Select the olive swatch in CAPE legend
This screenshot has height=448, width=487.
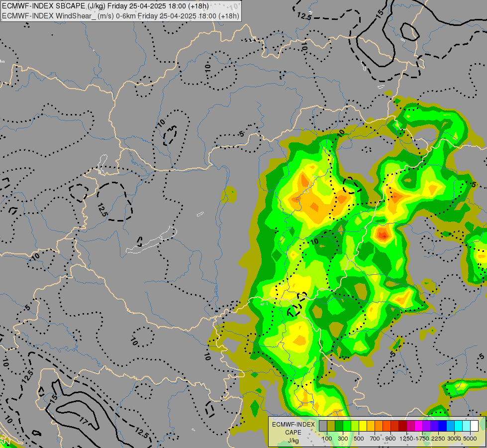coord(331,426)
